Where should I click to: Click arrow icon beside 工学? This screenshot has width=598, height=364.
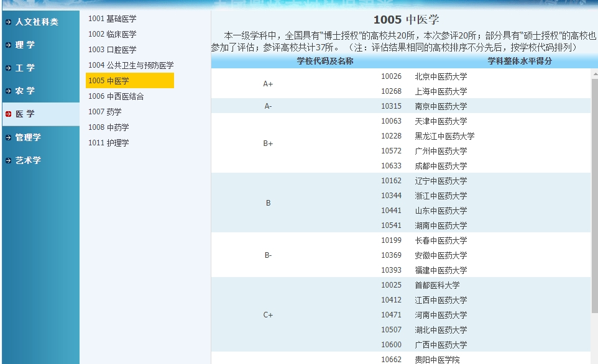point(8,68)
